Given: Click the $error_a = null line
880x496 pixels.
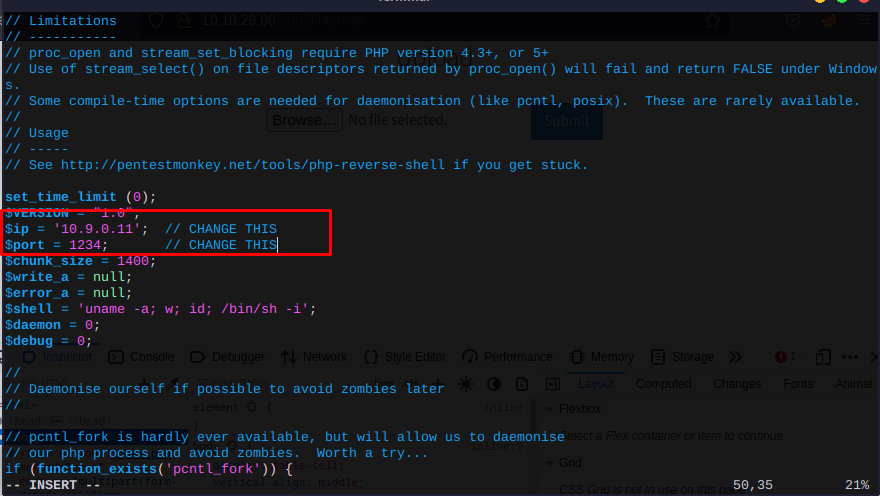Looking at the screenshot, I should click(68, 293).
